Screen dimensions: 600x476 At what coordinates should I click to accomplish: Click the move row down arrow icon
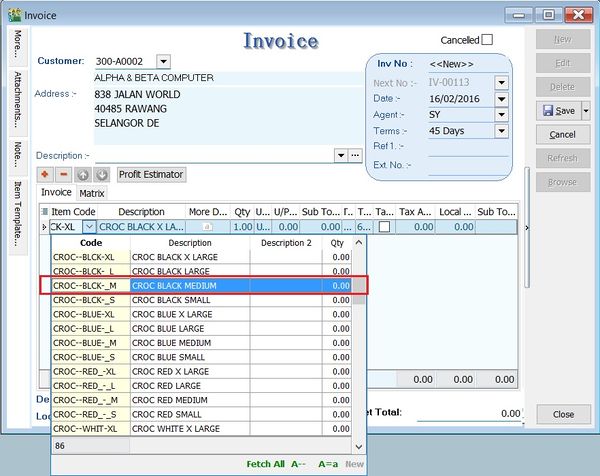click(x=101, y=175)
